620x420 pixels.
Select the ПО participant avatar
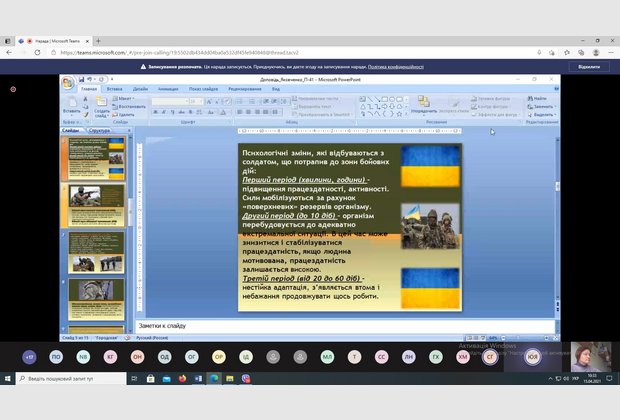click(56, 356)
